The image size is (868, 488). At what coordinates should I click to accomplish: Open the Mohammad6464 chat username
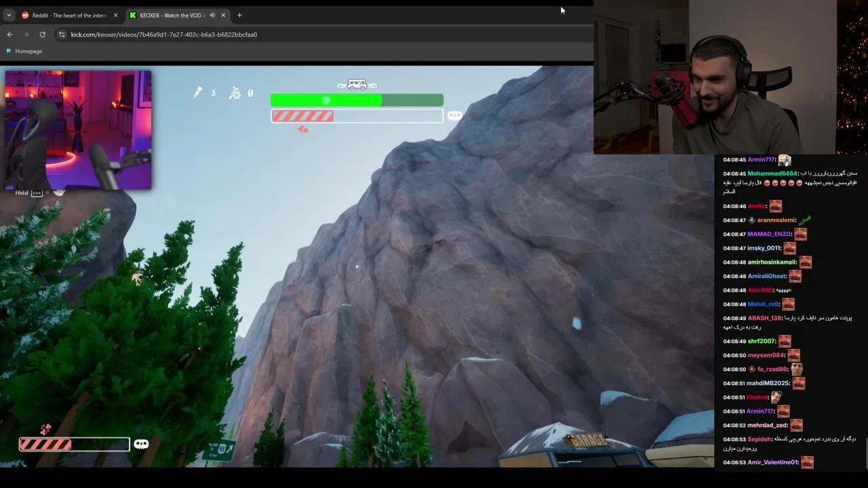tap(772, 174)
